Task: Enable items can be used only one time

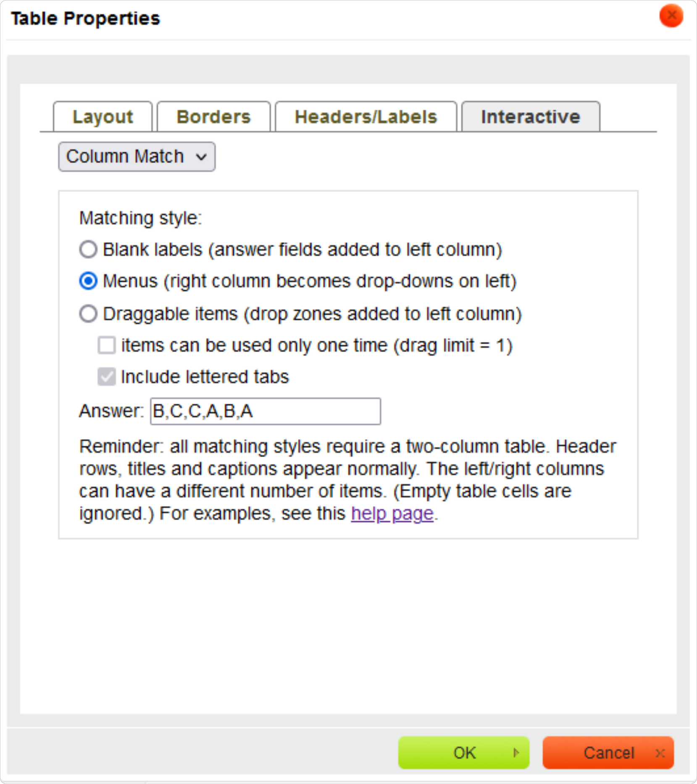Action: (107, 345)
